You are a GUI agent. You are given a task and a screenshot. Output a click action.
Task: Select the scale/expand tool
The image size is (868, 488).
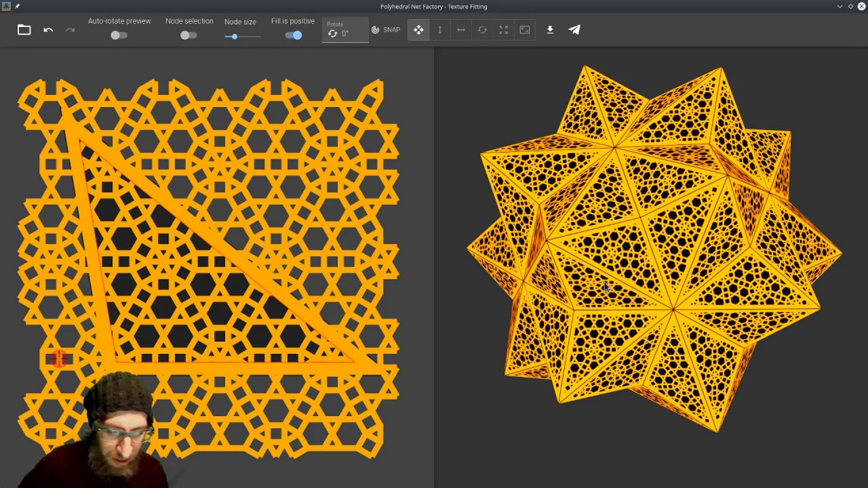click(x=504, y=30)
